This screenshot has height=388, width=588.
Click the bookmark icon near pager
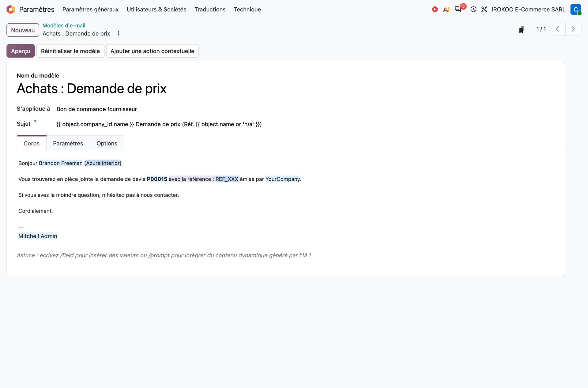(x=522, y=29)
